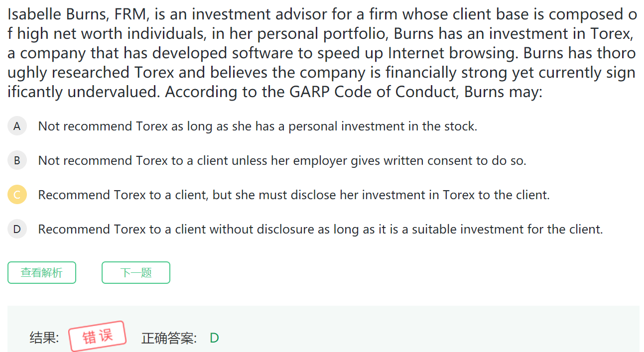This screenshot has width=644, height=352.
Task: Select the option B radio circle
Action: click(x=17, y=161)
